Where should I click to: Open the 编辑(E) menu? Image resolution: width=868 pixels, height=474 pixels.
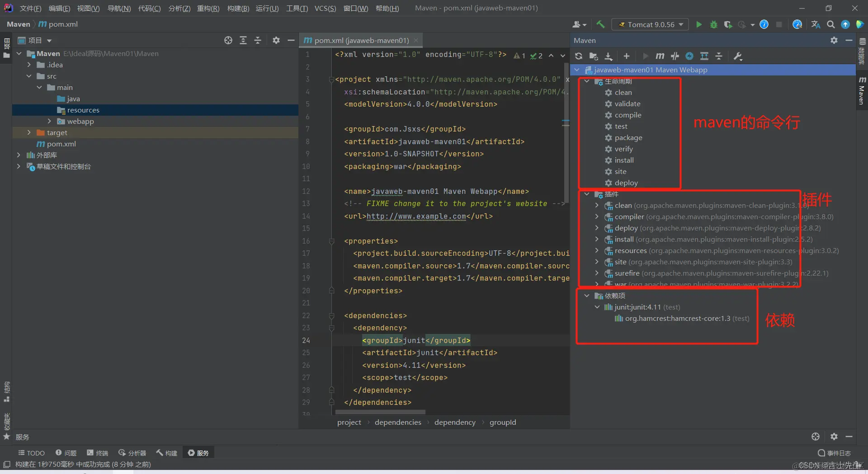tap(60, 8)
